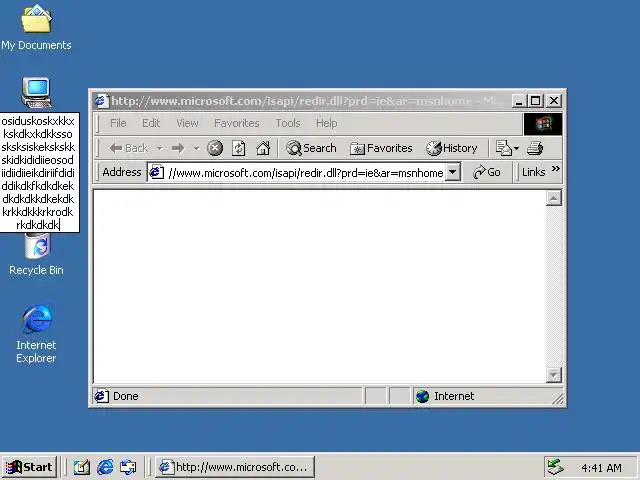Select the My Computer desktop icon
Screen dimensions: 640x480
pos(36,93)
